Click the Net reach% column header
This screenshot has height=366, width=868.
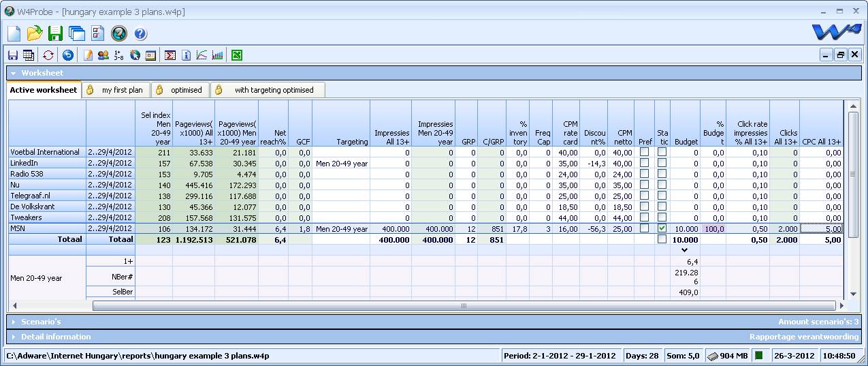[x=273, y=123]
